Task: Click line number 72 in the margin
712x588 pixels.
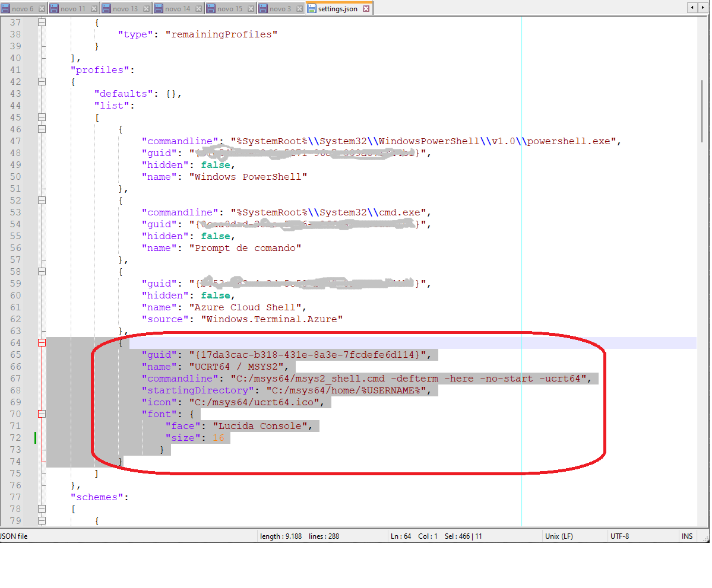Action: [x=15, y=438]
